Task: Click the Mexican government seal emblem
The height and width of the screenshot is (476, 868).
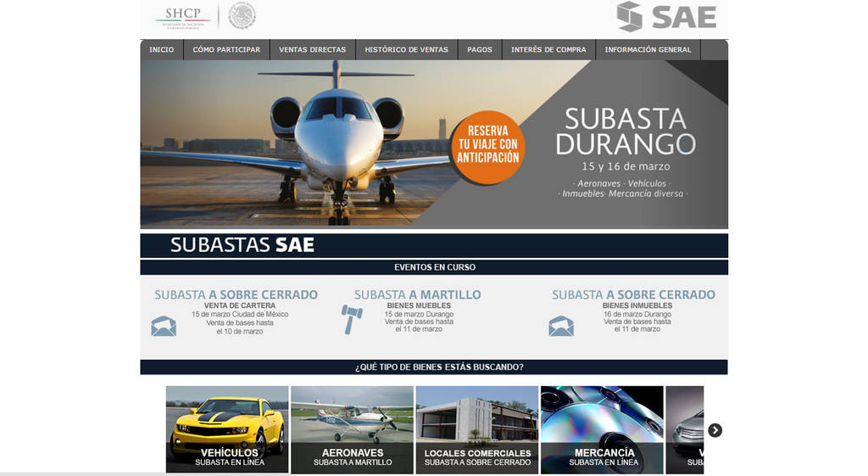Action: point(242,16)
